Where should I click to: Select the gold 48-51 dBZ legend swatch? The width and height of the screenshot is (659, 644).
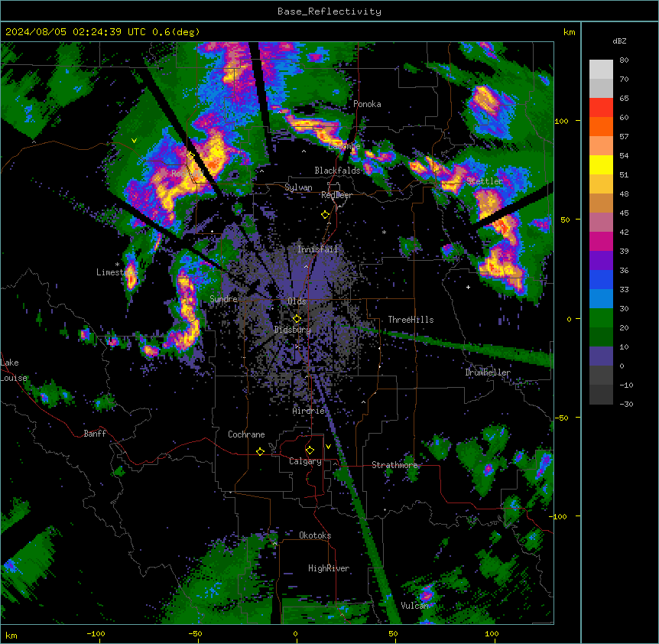(x=601, y=184)
